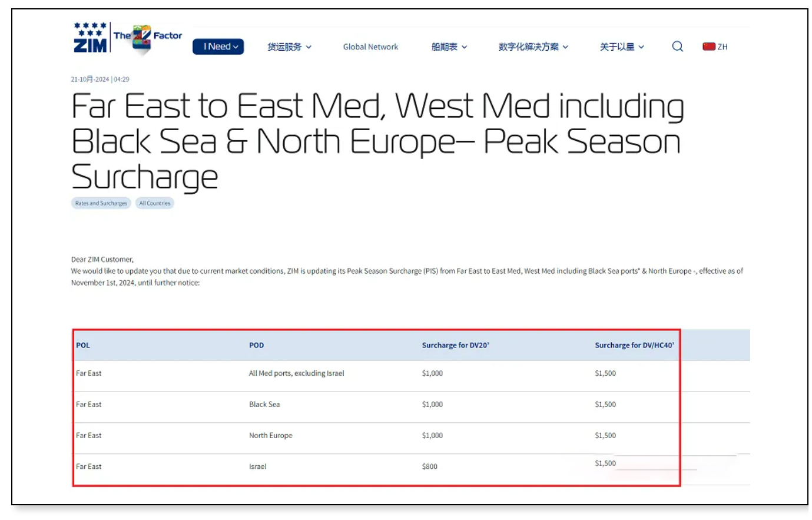Click the ZIM logo
Screen dimensions: 812x520
click(90, 37)
